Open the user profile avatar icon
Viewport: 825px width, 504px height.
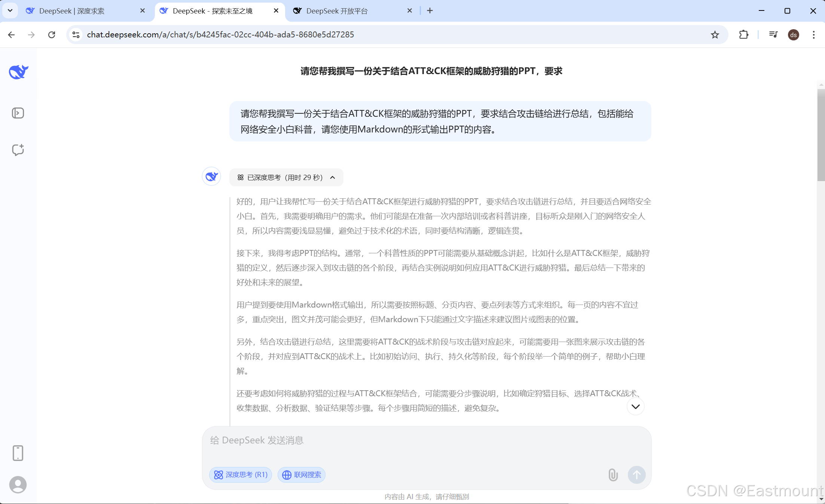(x=18, y=485)
